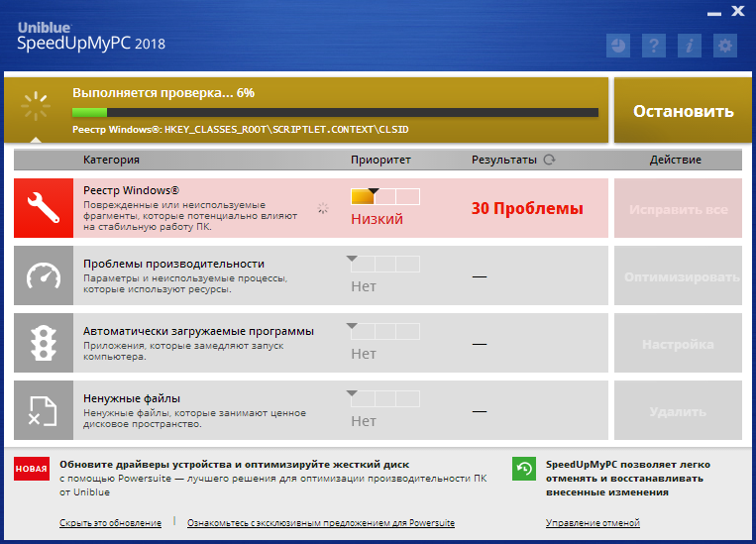Click the Удалить button
This screenshot has width=756, height=544.
pos(678,411)
